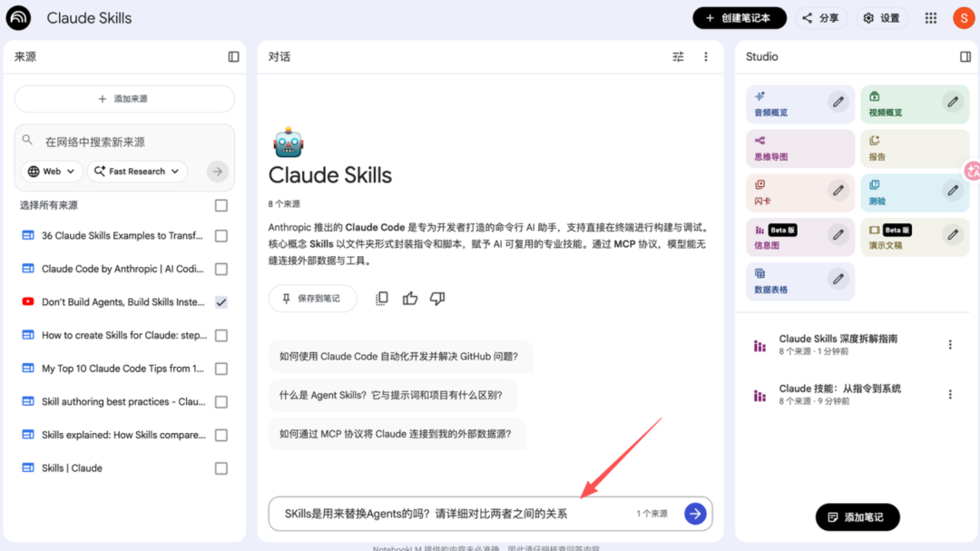Edit the 数据表格 data table settings
Image resolution: width=980 pixels, height=551 pixels.
[x=838, y=279]
